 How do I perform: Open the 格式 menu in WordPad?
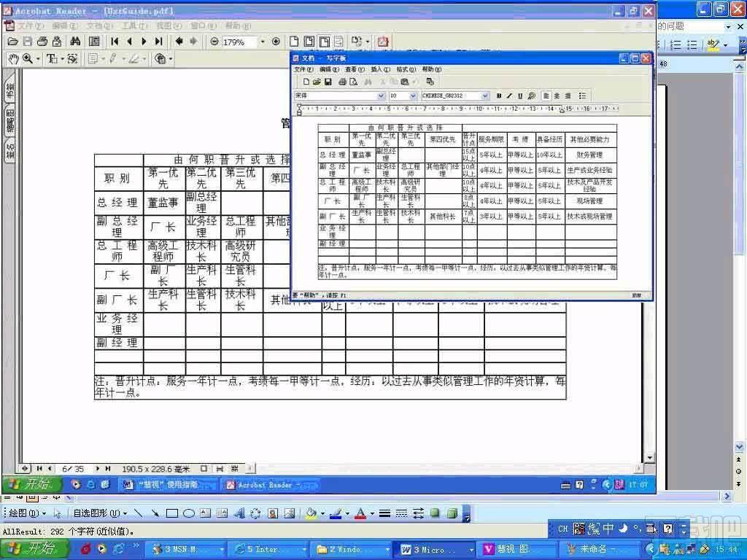pos(406,69)
